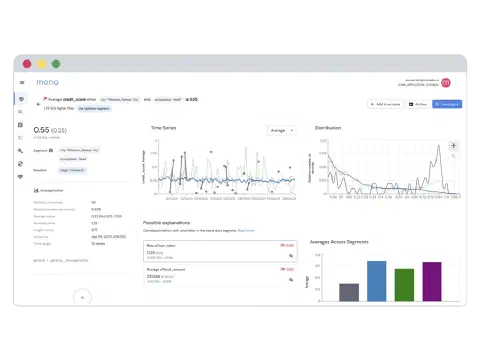Click the blue Investigate button
This screenshot has width=480, height=361.
click(x=447, y=104)
